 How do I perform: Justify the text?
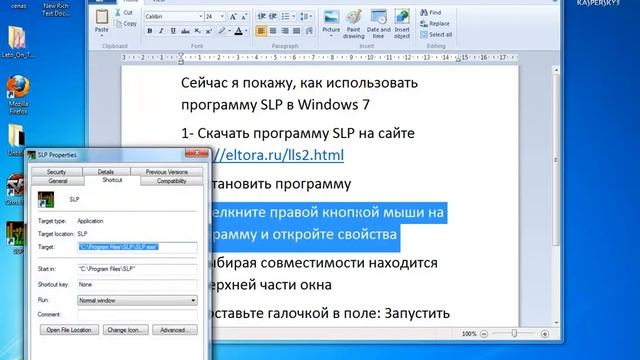(296, 31)
